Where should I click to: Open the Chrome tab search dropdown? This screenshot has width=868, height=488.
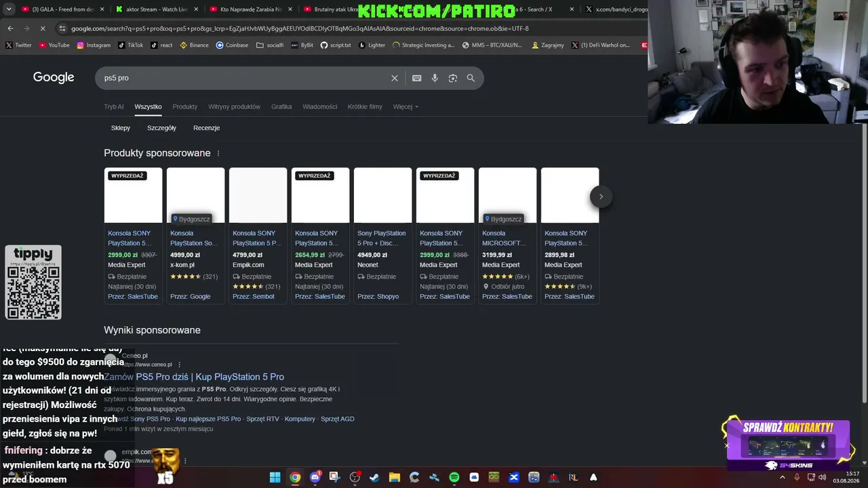tap(9, 9)
